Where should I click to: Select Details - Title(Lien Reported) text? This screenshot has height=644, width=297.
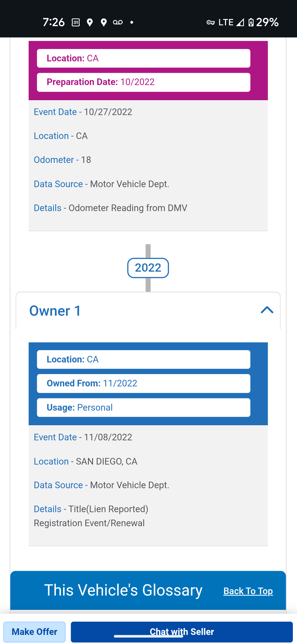(x=91, y=509)
